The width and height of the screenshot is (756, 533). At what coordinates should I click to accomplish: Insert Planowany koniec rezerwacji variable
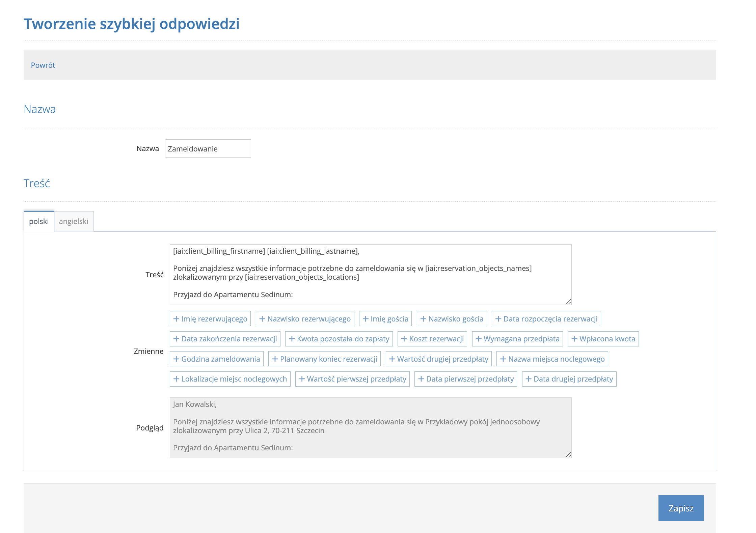324,359
